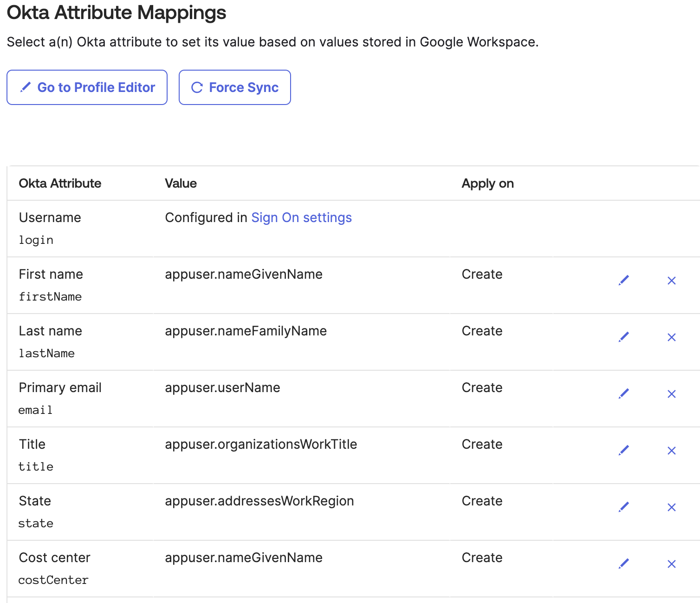Remove the Last name mapping
The height and width of the screenshot is (603, 700).
(x=671, y=337)
